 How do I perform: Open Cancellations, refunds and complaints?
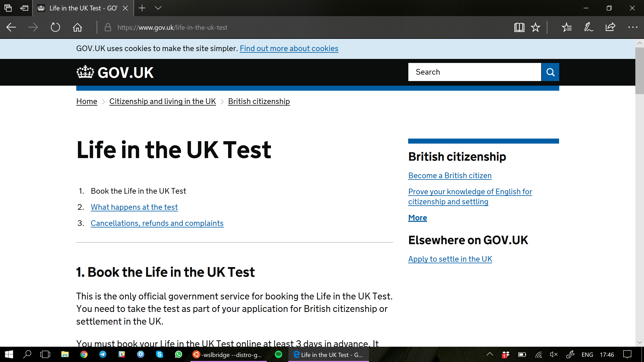pos(157,223)
